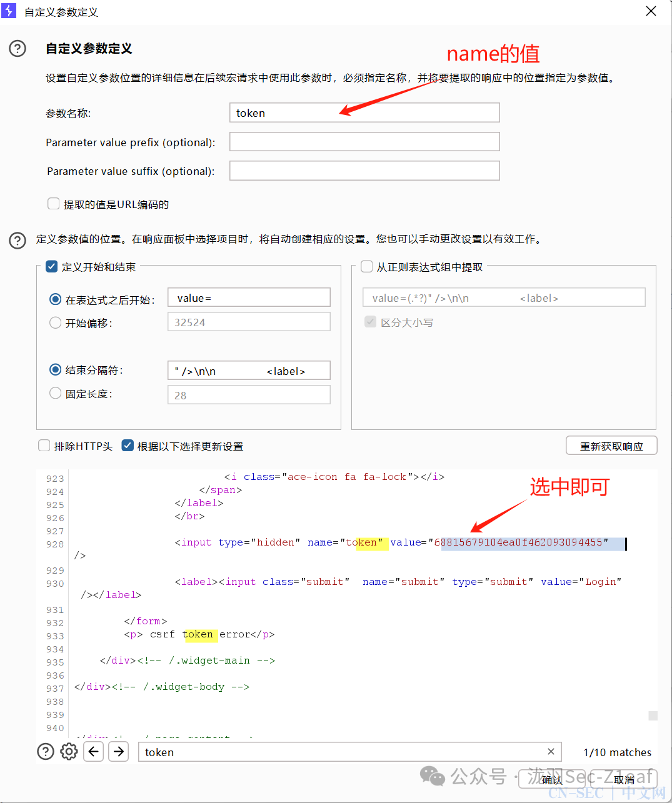Click the regex expression input field
The width and height of the screenshot is (672, 803).
tap(504, 297)
